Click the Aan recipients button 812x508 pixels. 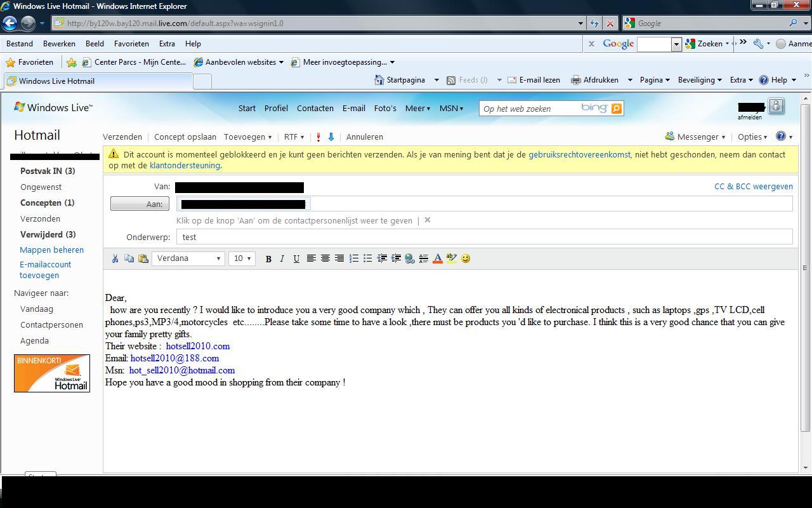[140, 204]
